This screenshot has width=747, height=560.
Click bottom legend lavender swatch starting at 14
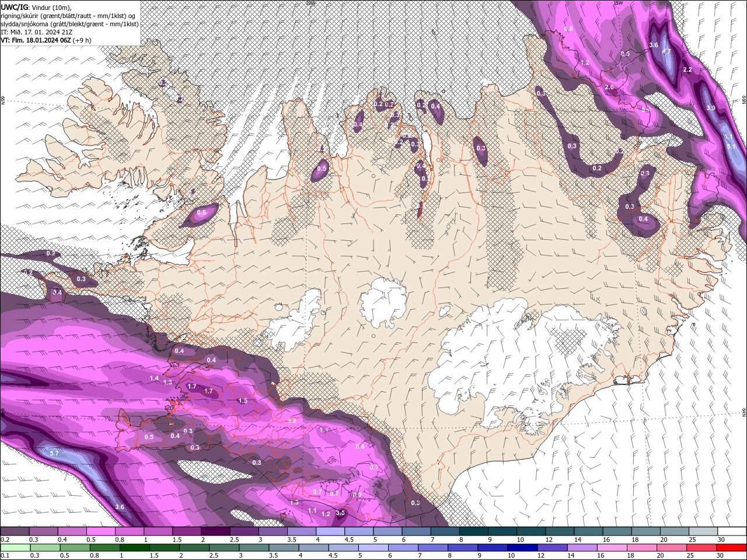(x=582, y=547)
